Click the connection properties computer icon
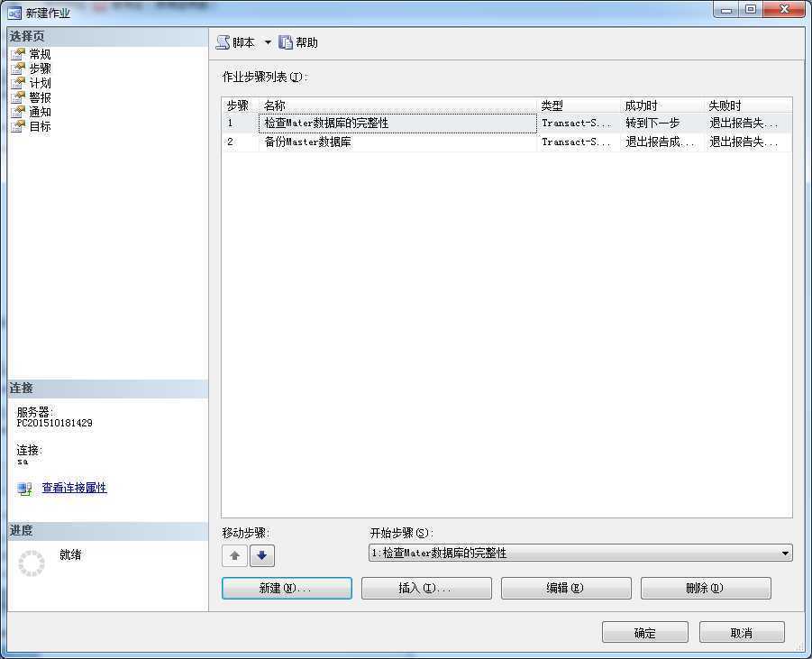The width and height of the screenshot is (812, 659). [24, 489]
